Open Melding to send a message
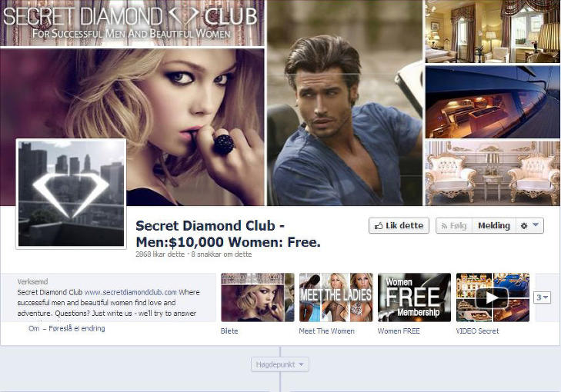Screen dimensions: 561x392 click(x=494, y=226)
